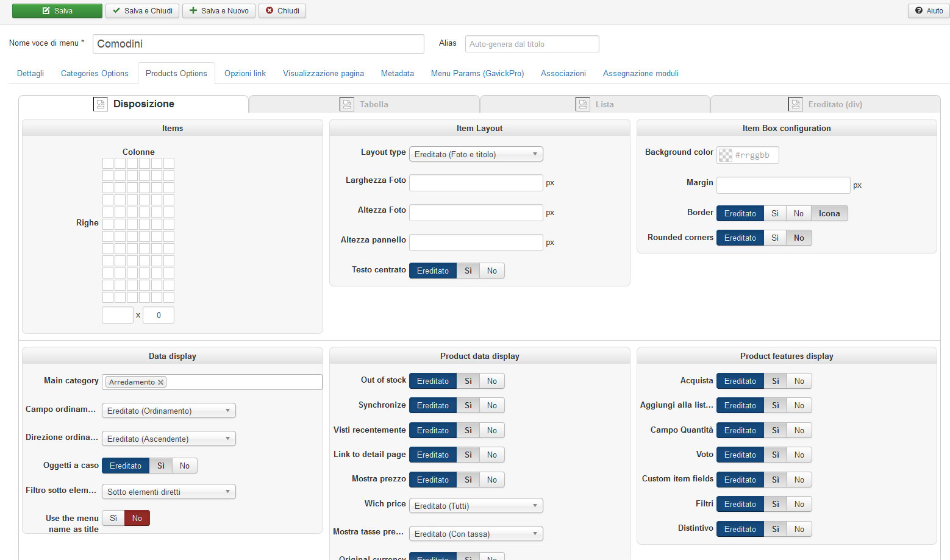Switch to the Ereditato (div) layout tab
Viewport: 950px width, 560px height.
point(826,104)
